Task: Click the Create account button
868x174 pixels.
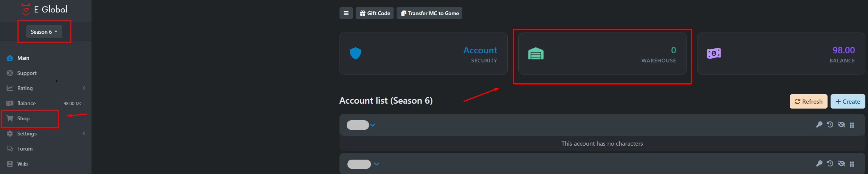Action: [x=848, y=101]
